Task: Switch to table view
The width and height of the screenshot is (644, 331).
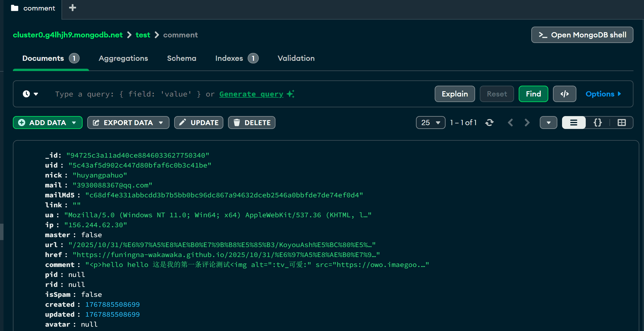Action: coord(621,123)
